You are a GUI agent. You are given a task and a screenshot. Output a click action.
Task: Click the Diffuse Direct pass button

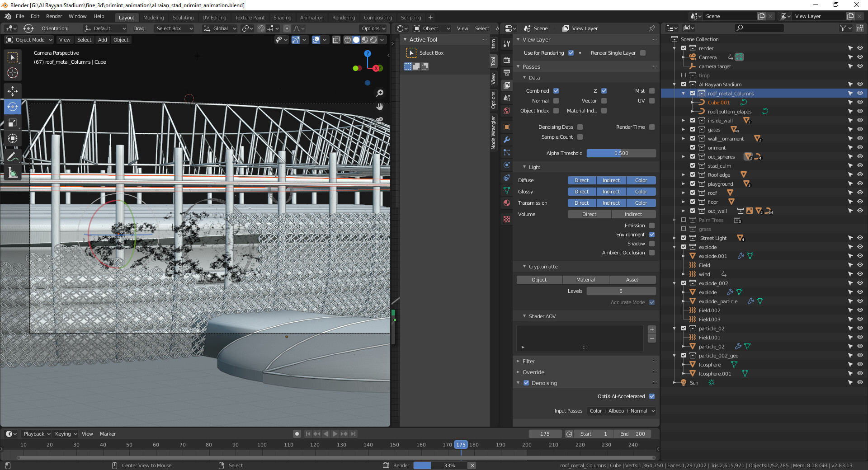click(581, 180)
